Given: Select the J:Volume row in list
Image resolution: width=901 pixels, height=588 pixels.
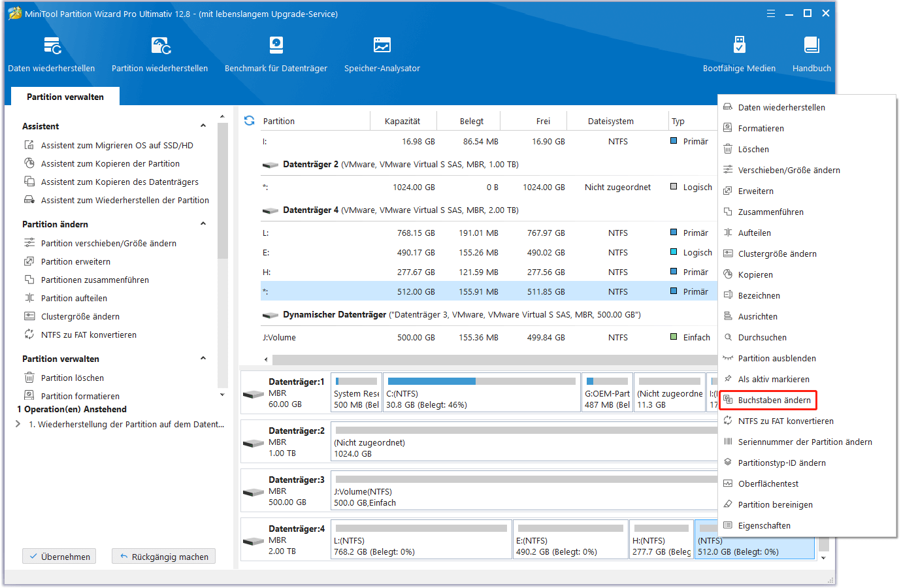Looking at the screenshot, I should coord(489,337).
